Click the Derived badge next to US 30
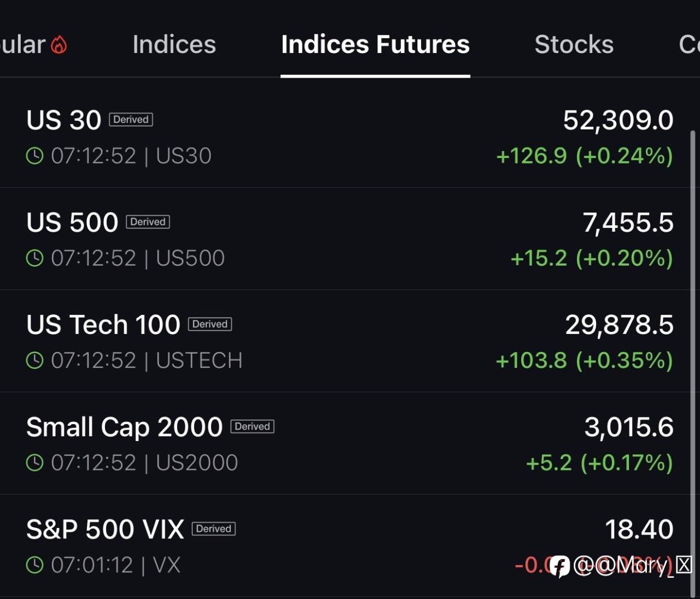 (131, 120)
